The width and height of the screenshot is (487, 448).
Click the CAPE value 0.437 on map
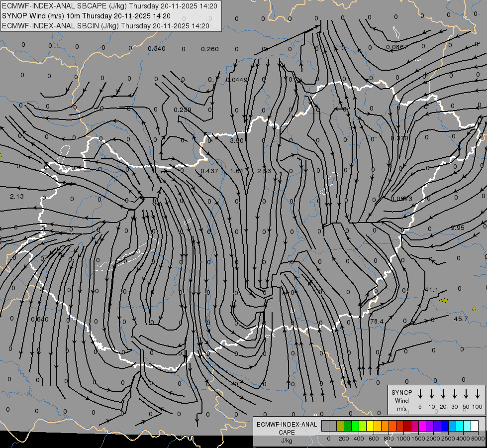[209, 171]
